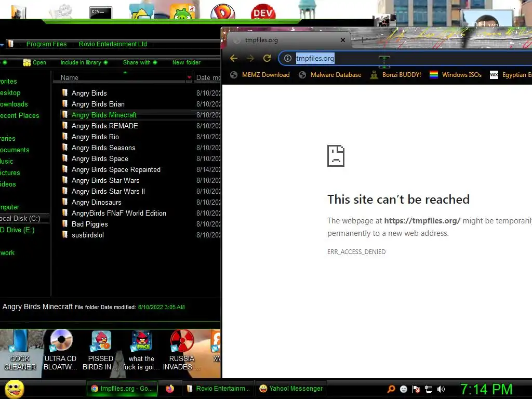This screenshot has height=399, width=532.
Task: Close the tmpfiles.org tab
Action: click(x=343, y=40)
